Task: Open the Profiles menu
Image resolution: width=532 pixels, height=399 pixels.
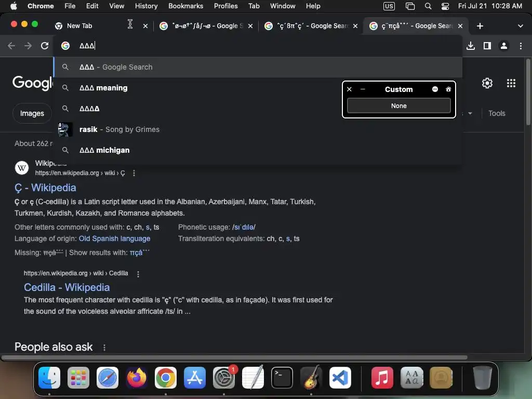Action: tap(225, 6)
